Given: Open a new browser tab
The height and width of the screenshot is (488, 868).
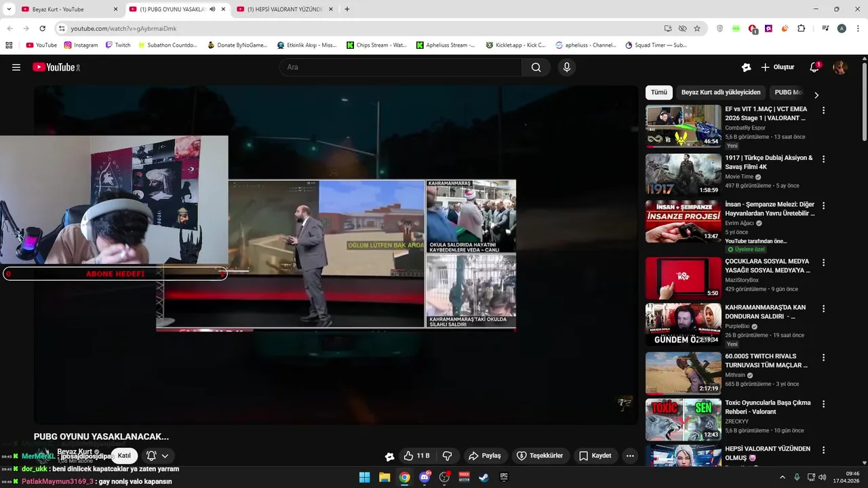Looking at the screenshot, I should (x=347, y=9).
